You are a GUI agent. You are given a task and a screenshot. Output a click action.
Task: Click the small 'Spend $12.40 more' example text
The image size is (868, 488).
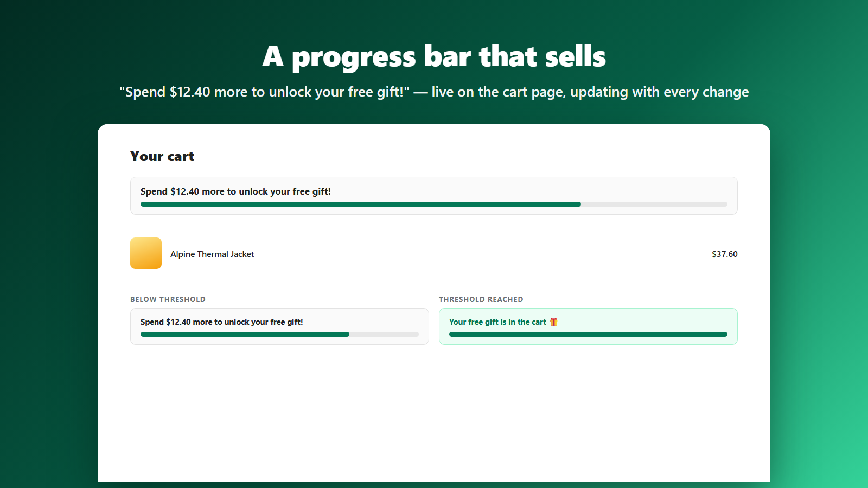pyautogui.click(x=221, y=322)
